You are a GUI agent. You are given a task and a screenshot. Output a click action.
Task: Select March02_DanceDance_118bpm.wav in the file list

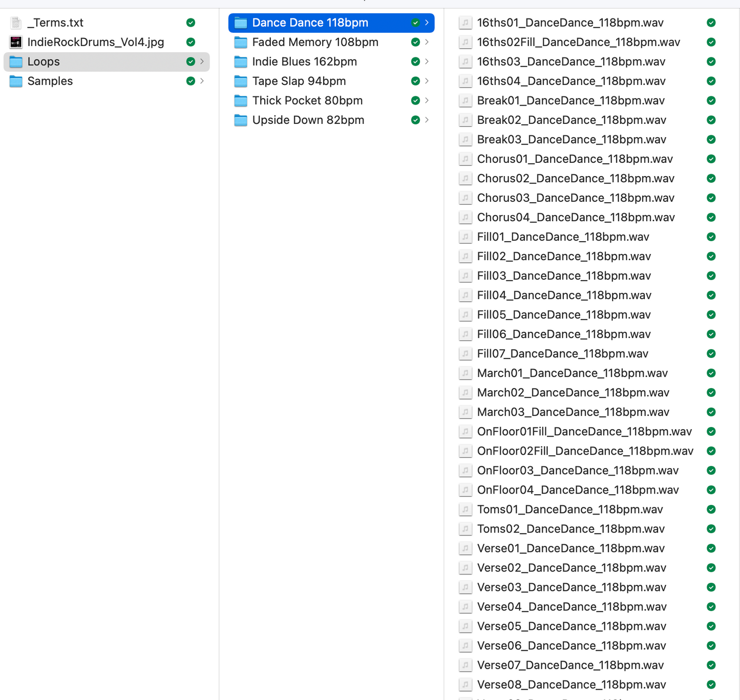coord(573,392)
